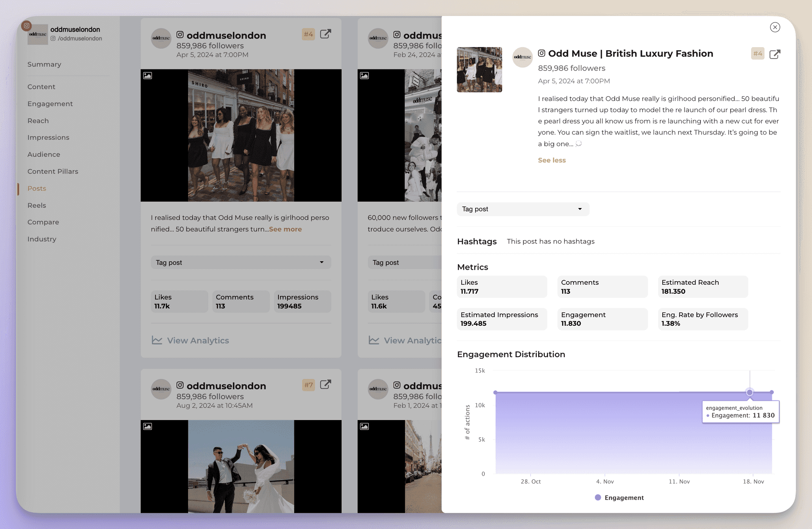Screen dimensions: 812x529
Task: Click Likes 11.6k tile on Feb 24 card
Action: point(396,301)
